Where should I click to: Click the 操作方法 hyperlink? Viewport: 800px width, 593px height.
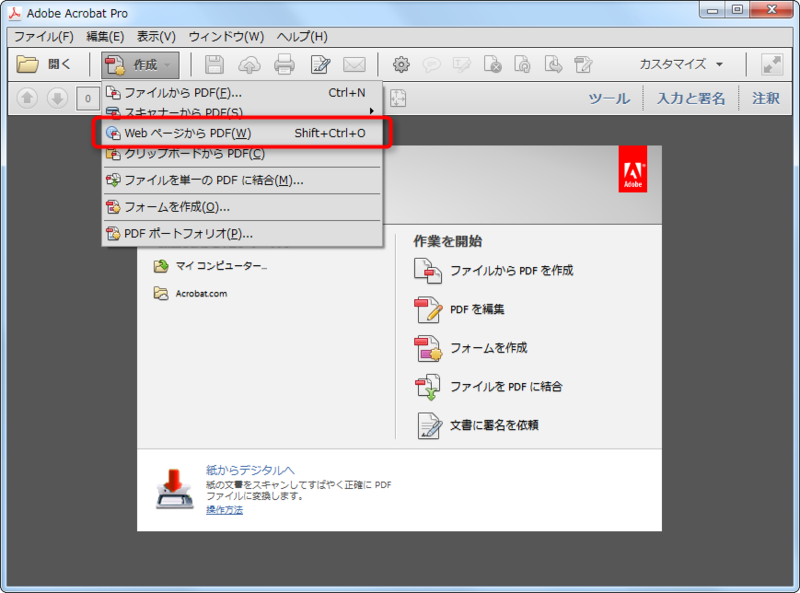(x=224, y=510)
